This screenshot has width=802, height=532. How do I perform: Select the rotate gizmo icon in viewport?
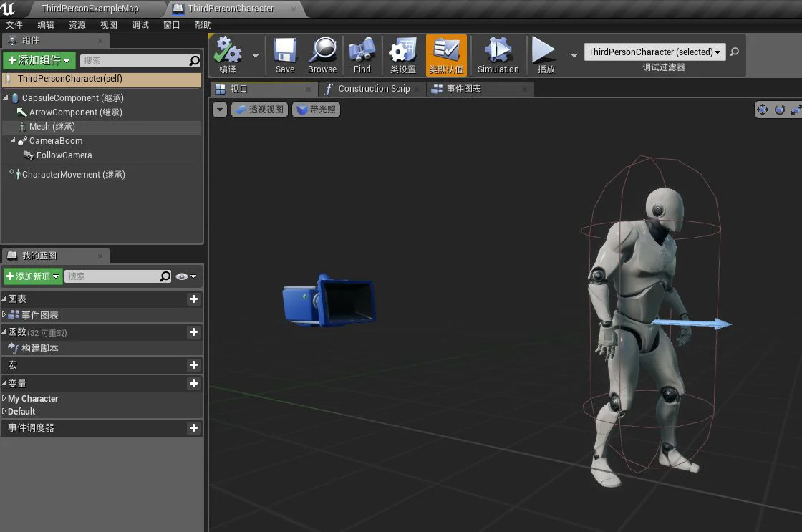click(x=780, y=110)
